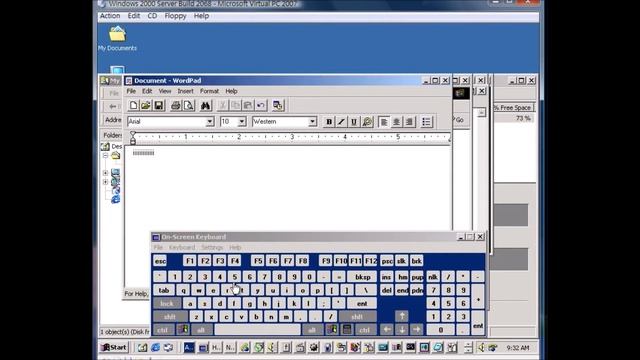The image size is (640, 360).
Task: Click the Show Desktop quick launch icon
Action: coord(142,347)
